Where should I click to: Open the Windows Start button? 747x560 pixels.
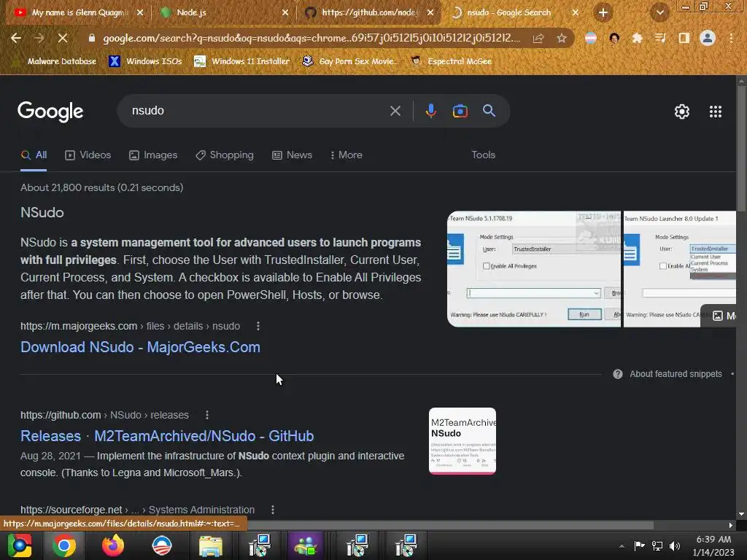(20, 545)
